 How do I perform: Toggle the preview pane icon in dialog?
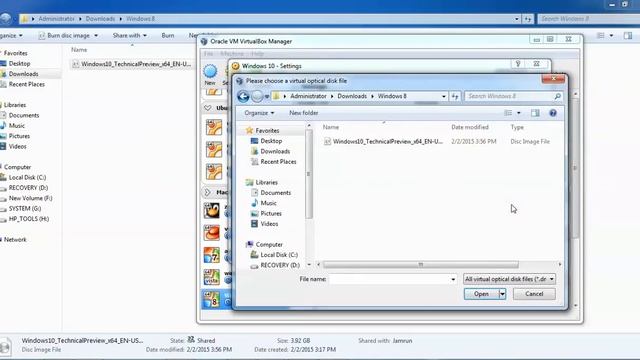point(535,113)
